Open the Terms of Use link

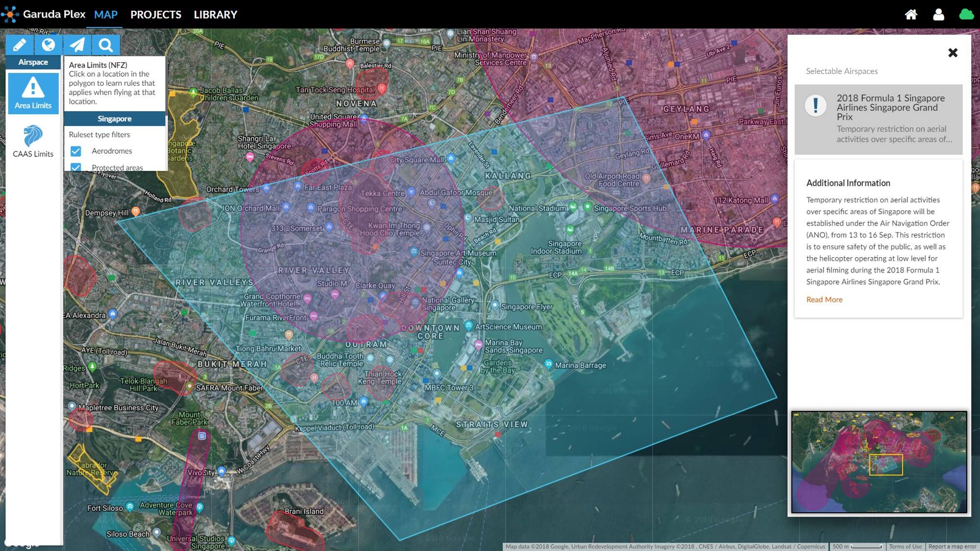(x=906, y=547)
